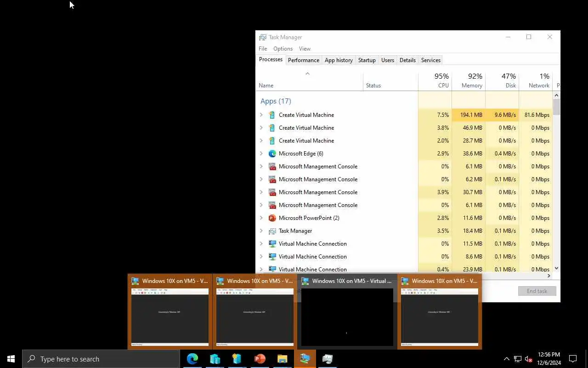The image size is (588, 368).
Task: Open PowerPoint from the taskbar
Action: click(x=260, y=359)
